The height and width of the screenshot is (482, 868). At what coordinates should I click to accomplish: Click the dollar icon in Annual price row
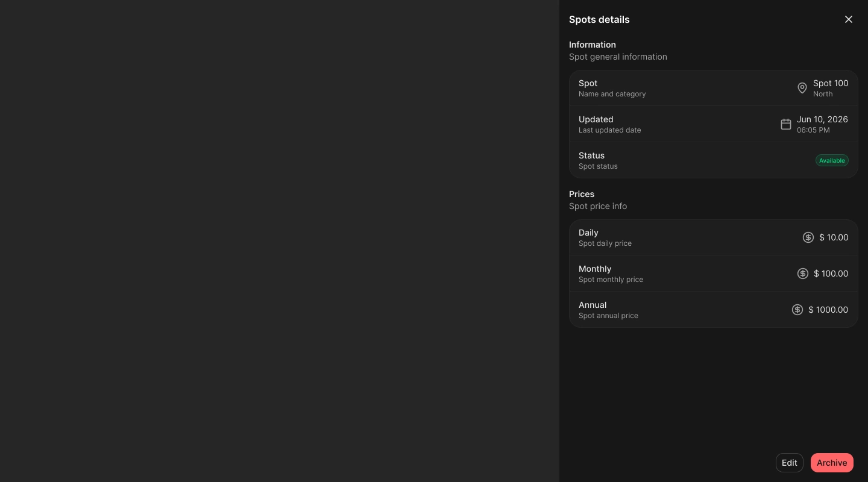[797, 310]
